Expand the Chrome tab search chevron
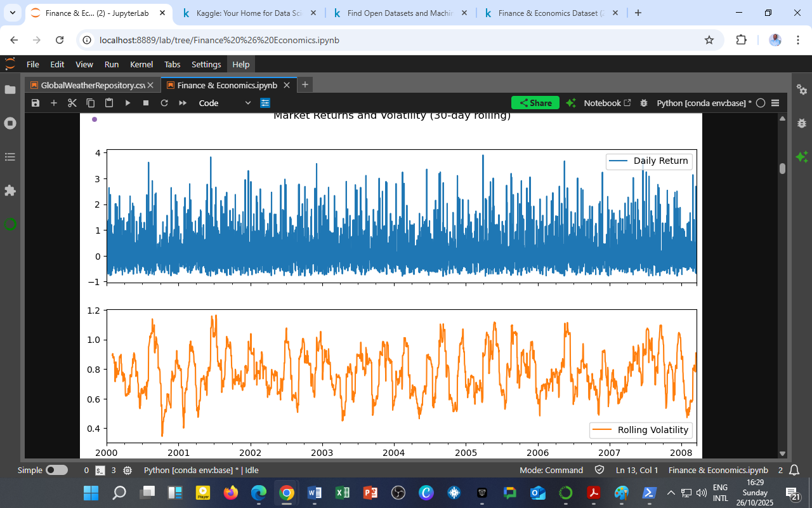This screenshot has width=812, height=508. (12, 13)
